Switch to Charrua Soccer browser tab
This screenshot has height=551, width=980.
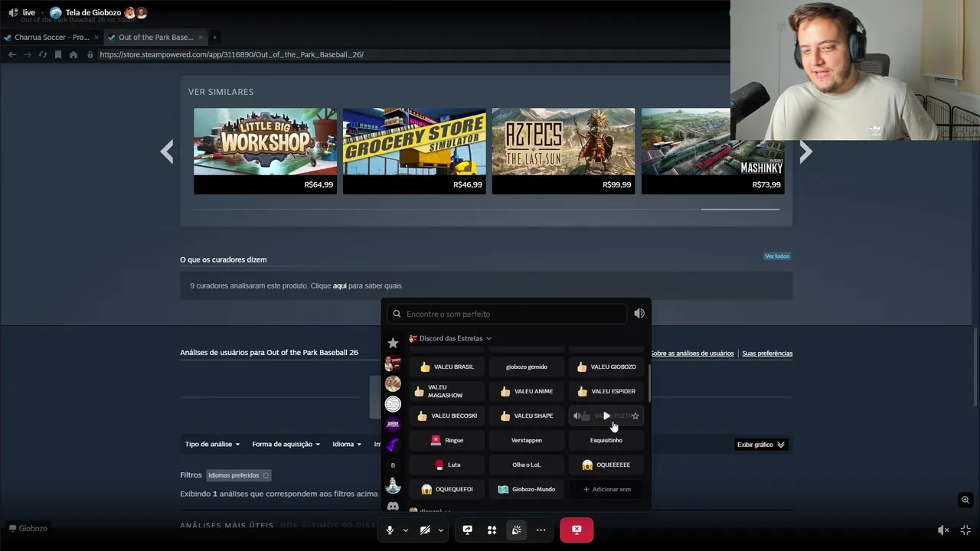51,37
